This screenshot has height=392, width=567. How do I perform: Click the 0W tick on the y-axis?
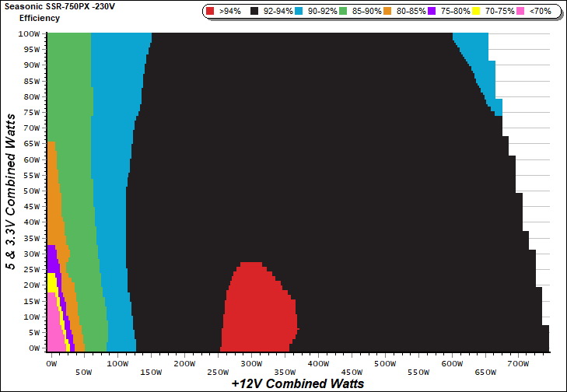point(34,348)
